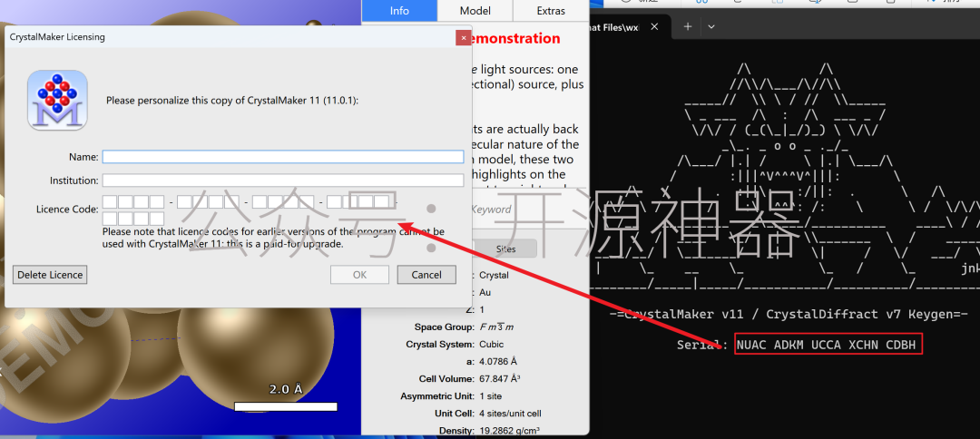Open the Model tab
The image size is (980, 439).
point(475,11)
